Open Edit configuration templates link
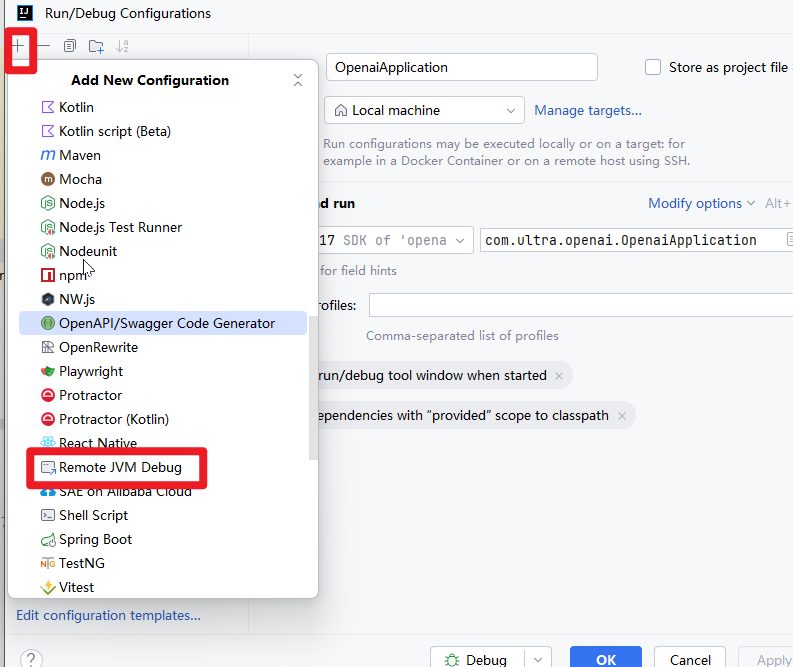793x667 pixels. 109,615
